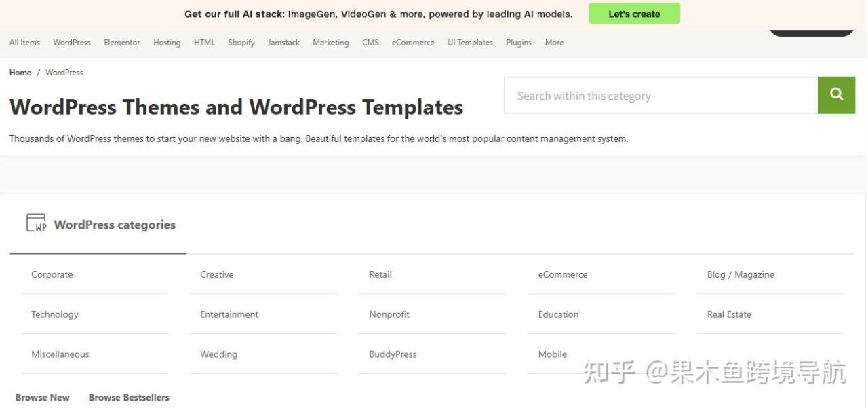Select the Marketing nav item

pyautogui.click(x=331, y=42)
